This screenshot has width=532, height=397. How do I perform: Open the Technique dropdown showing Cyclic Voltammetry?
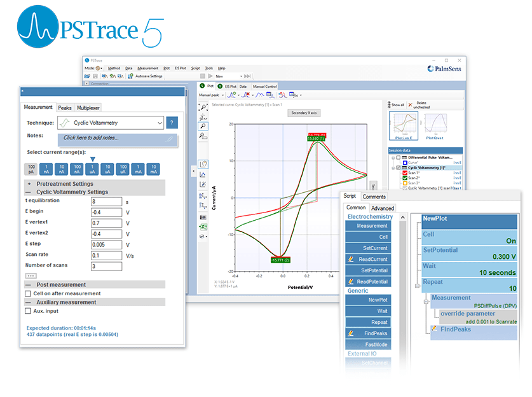click(111, 123)
